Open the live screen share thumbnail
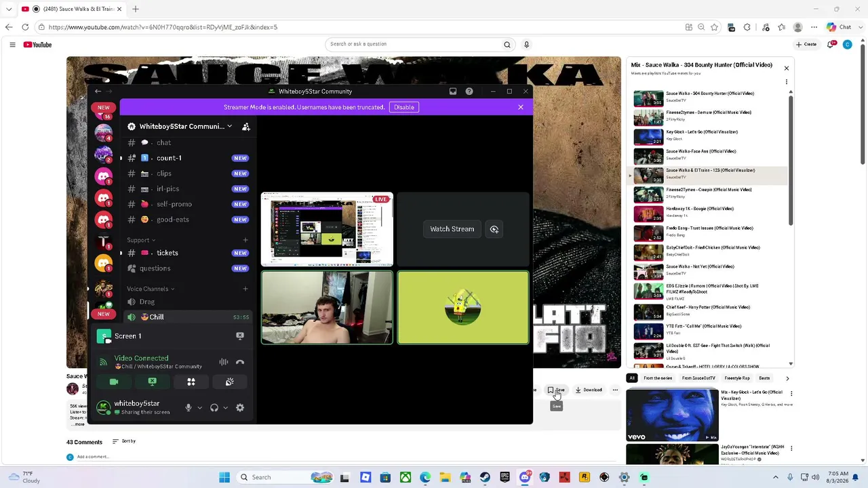This screenshot has height=488, width=868. 327,229
